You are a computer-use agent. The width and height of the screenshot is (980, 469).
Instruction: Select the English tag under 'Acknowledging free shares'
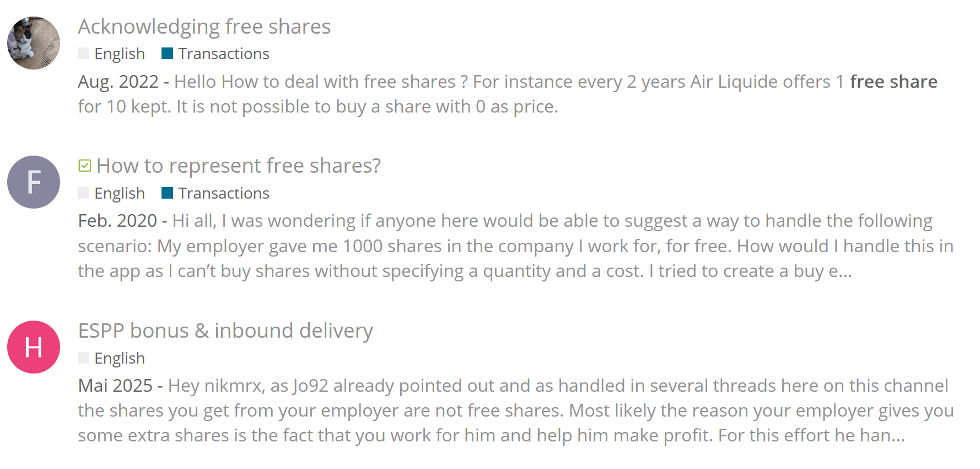click(119, 54)
